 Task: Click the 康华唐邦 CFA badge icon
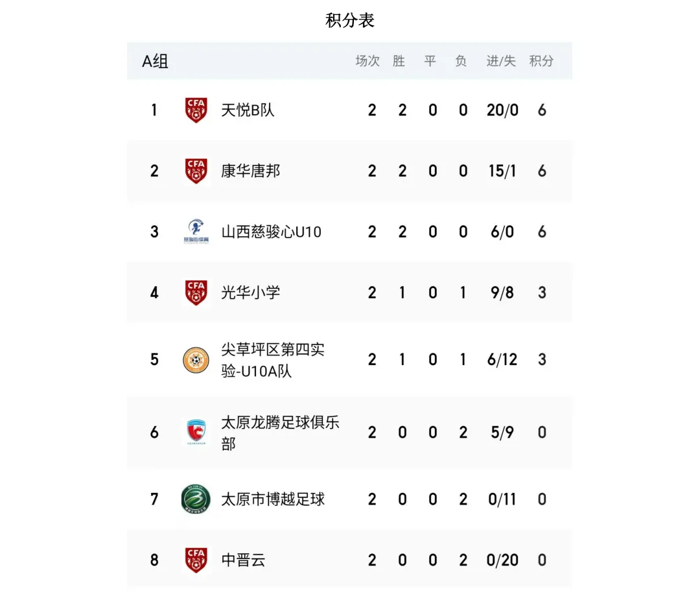point(196,171)
